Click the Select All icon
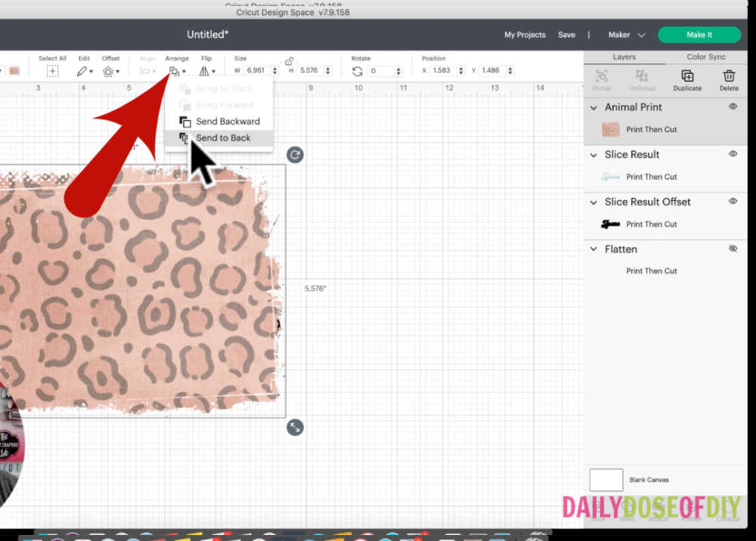 coord(52,70)
